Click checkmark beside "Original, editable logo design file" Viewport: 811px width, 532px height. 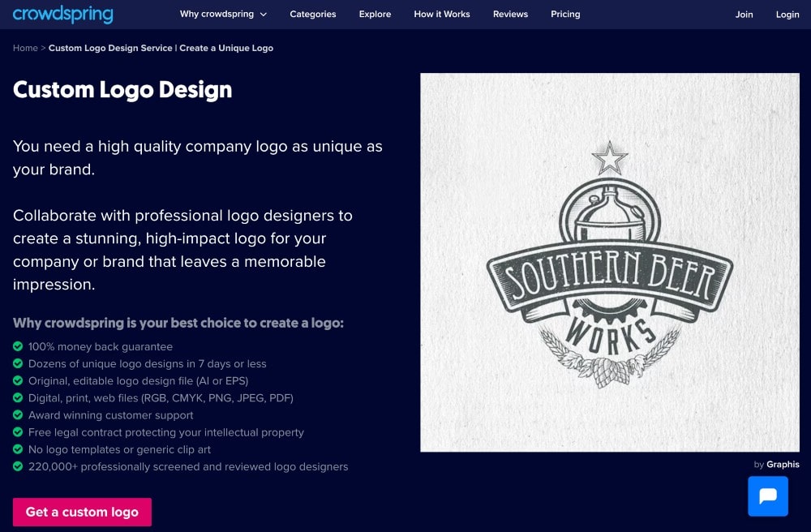coord(17,381)
